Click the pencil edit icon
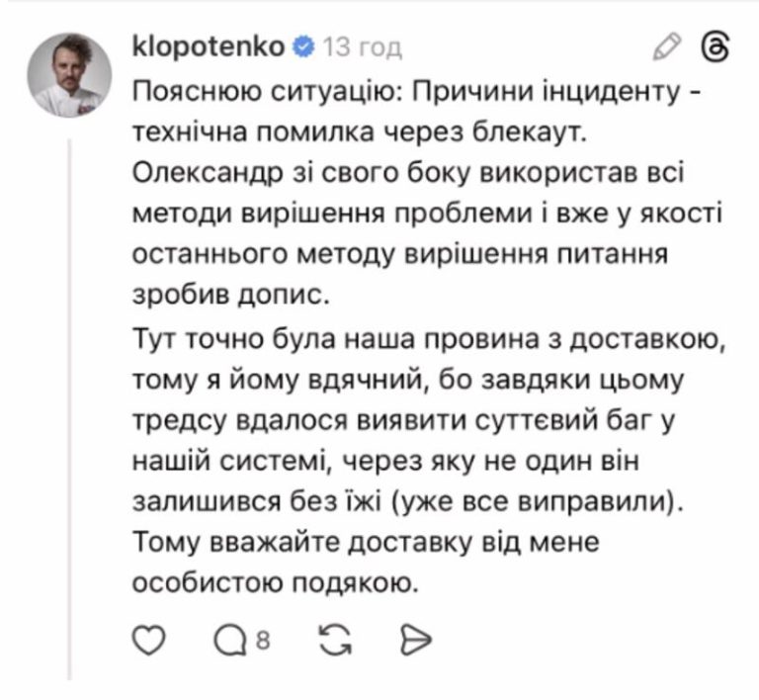Screen dimensions: 759x700 point(668,46)
